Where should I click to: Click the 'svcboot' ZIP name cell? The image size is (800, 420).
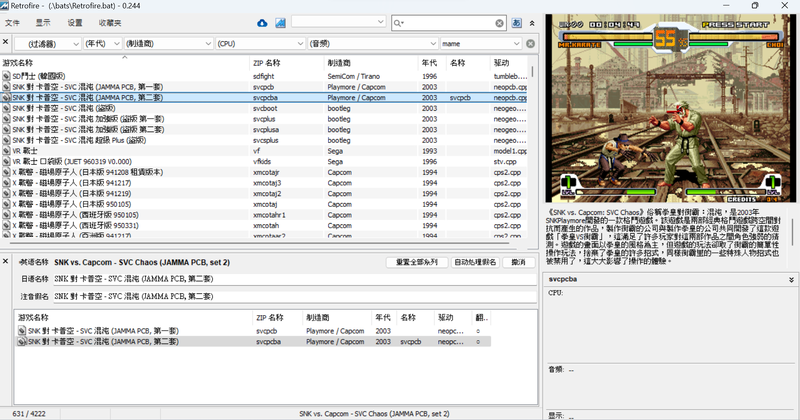point(265,108)
